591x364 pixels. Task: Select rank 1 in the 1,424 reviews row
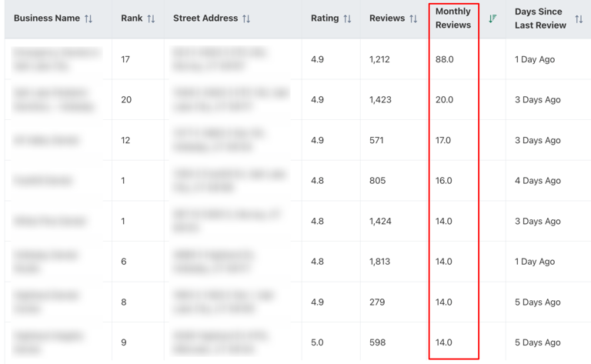tap(123, 221)
